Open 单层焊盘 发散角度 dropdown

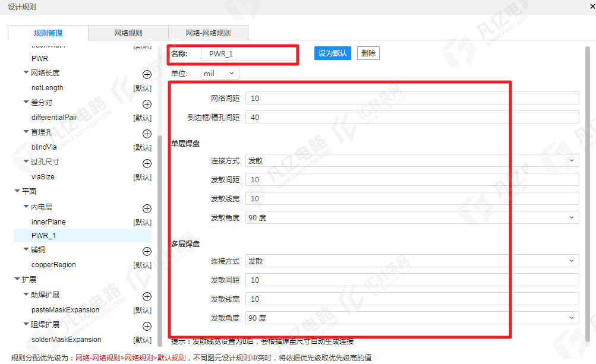(412, 217)
